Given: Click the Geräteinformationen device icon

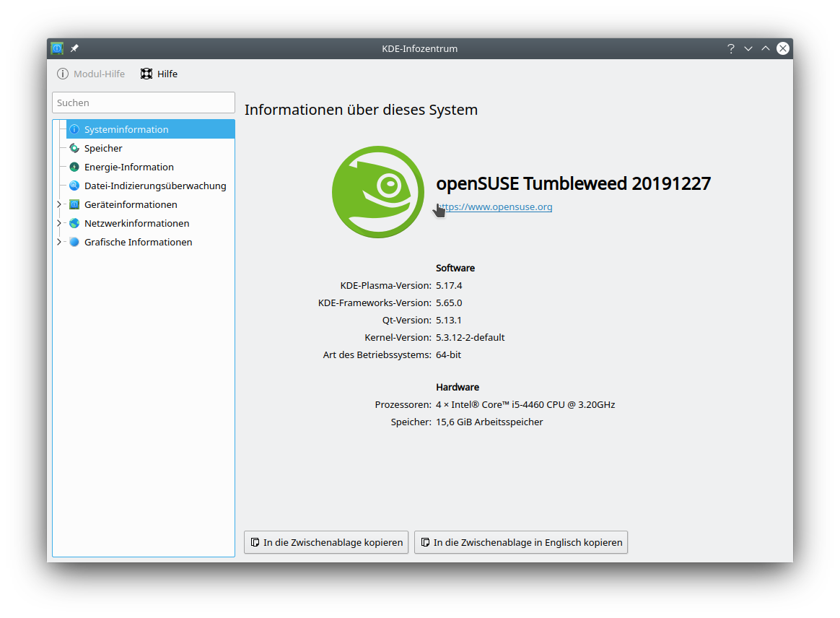Looking at the screenshot, I should click(74, 204).
